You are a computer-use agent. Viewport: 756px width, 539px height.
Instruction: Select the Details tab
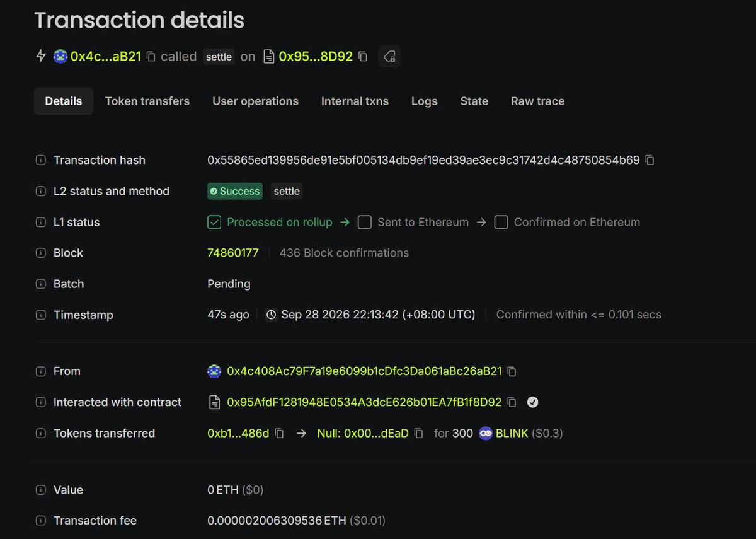pyautogui.click(x=64, y=101)
